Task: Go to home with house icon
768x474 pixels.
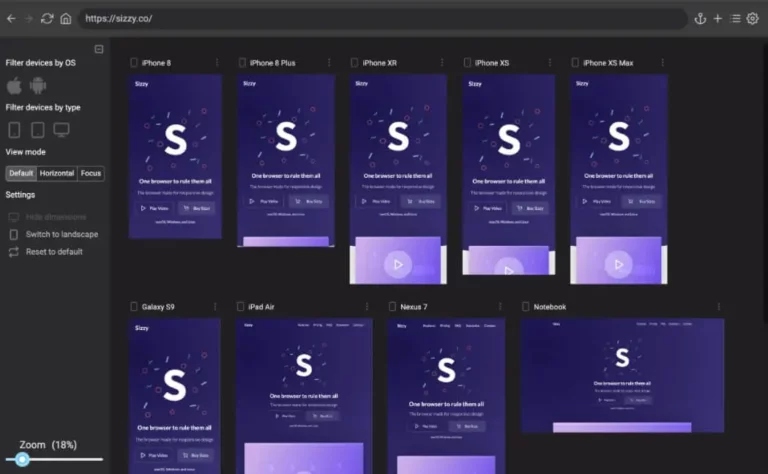Action: click(x=66, y=19)
